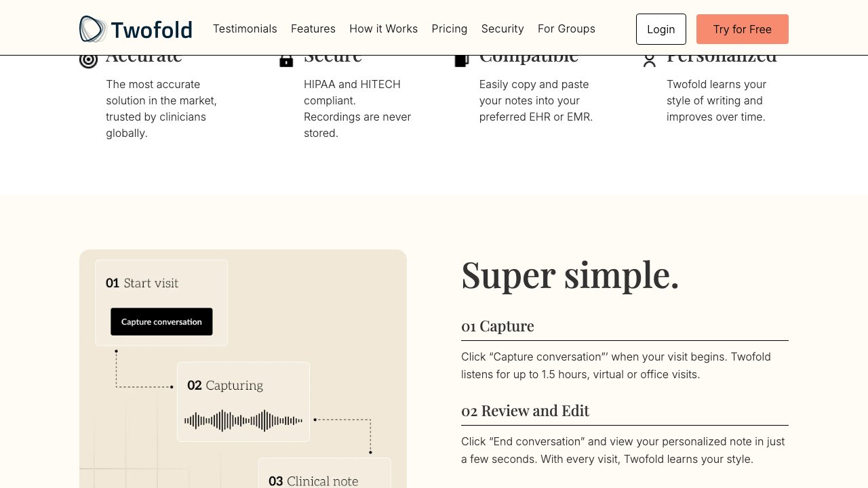Select the 01 Start visit card
Image resolution: width=868 pixels, height=488 pixels.
point(161,302)
